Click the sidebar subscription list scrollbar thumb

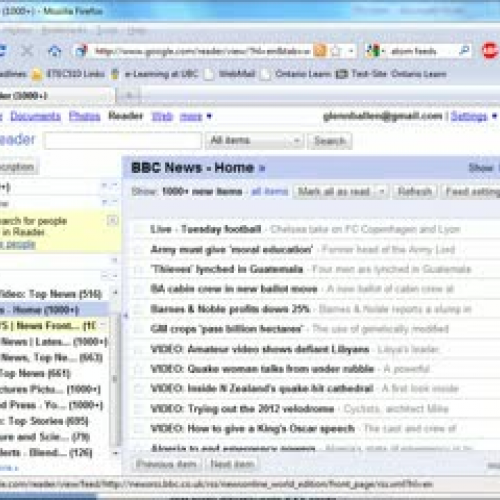[x=115, y=378]
